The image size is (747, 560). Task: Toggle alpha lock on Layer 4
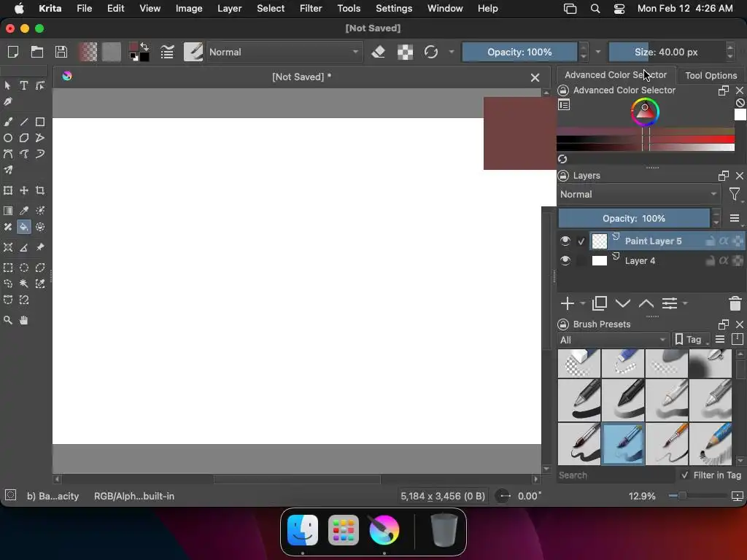[x=724, y=260]
